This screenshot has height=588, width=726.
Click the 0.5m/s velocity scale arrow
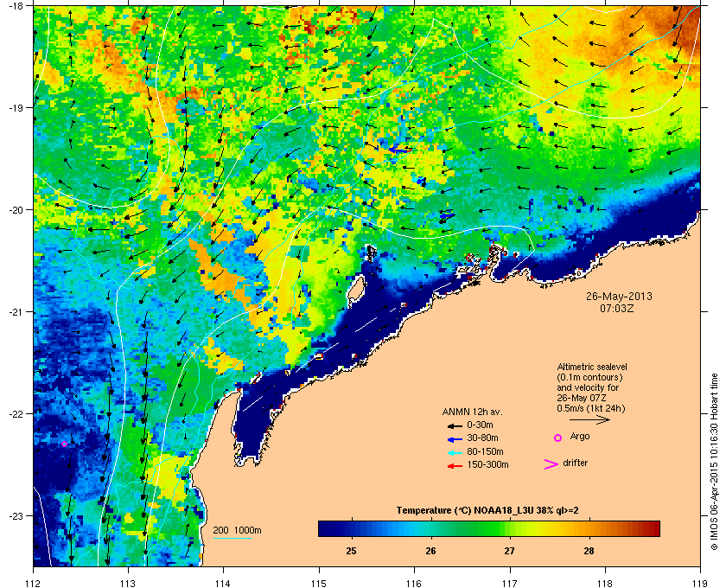point(589,420)
